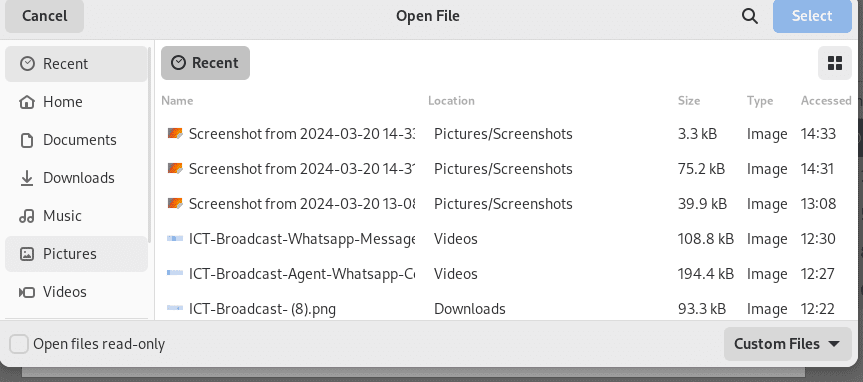Click the Recent path bar button
Screen dimensions: 863x382
click(205, 63)
